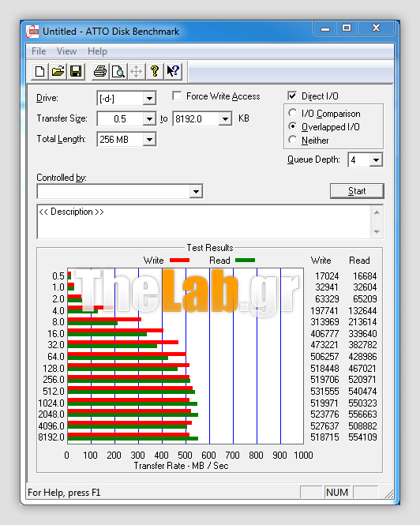
Task: Click write value 17024
Action: pos(327,276)
